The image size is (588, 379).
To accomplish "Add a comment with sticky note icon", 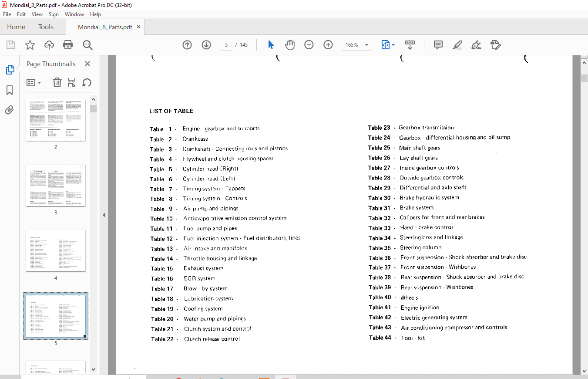I will click(438, 45).
